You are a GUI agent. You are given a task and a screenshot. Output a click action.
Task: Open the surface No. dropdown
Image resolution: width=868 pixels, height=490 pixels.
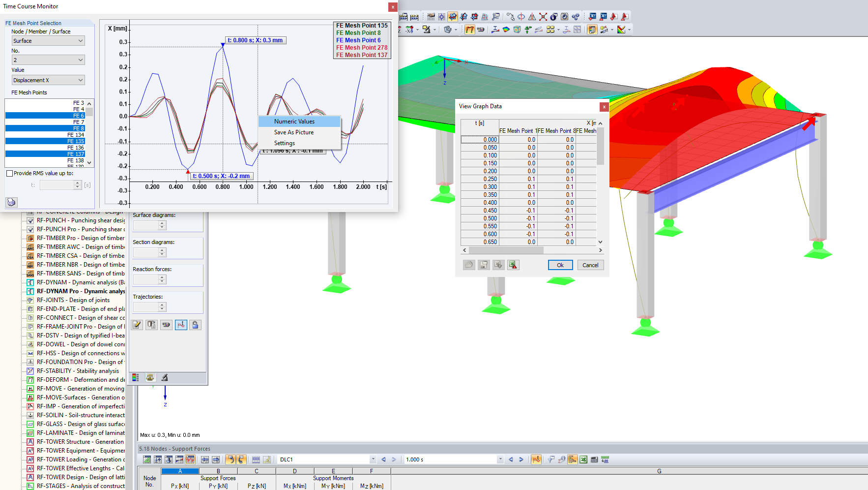[48, 60]
